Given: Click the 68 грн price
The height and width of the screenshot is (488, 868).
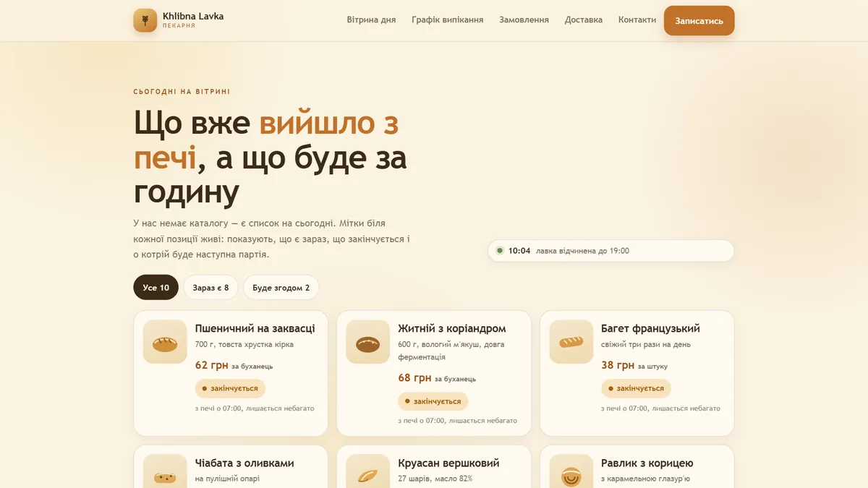Looking at the screenshot, I should point(415,378).
